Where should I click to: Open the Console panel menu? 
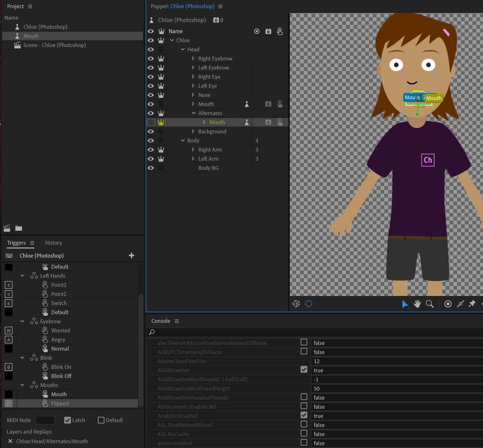pos(177,321)
